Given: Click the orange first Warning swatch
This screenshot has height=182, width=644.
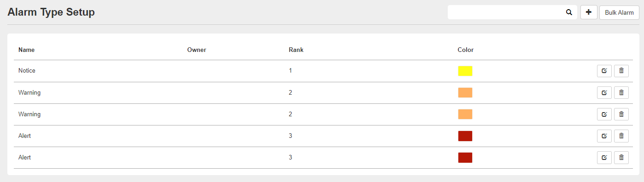Looking at the screenshot, I should click(465, 92).
